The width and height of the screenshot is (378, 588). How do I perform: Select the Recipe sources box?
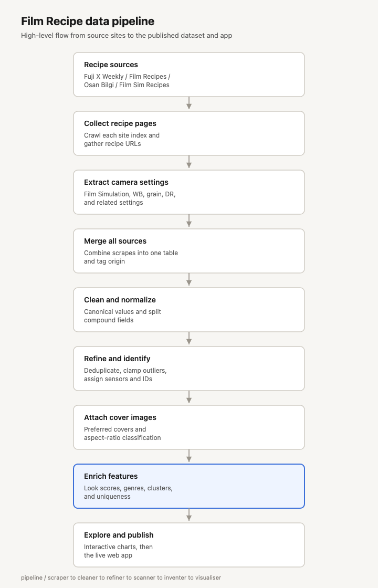(189, 75)
